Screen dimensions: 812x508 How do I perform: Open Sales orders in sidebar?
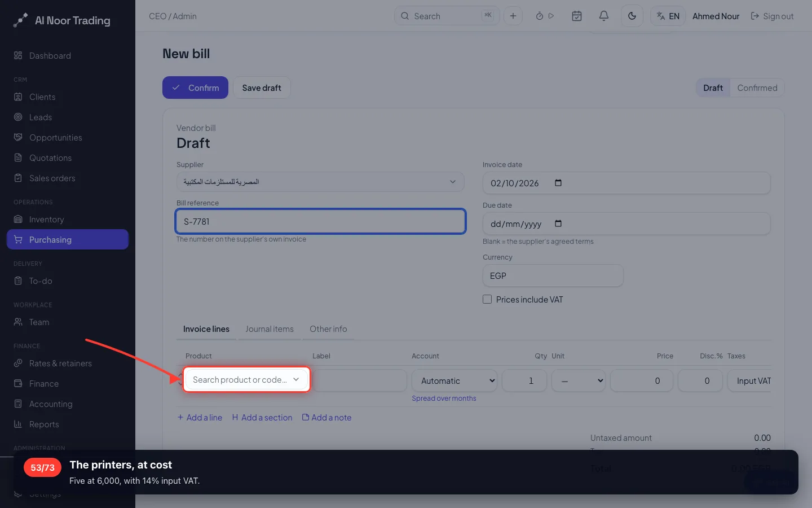tap(68, 178)
